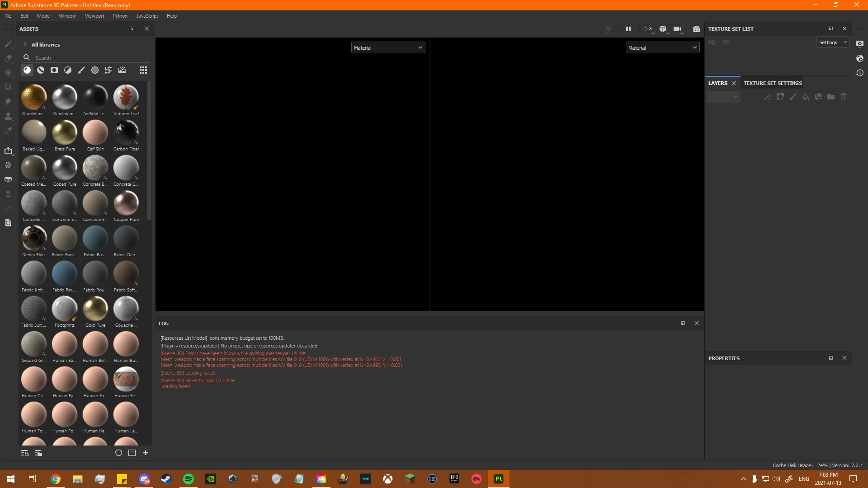Open Texture Set List Settings dropdown
868x488 pixels.
(833, 42)
